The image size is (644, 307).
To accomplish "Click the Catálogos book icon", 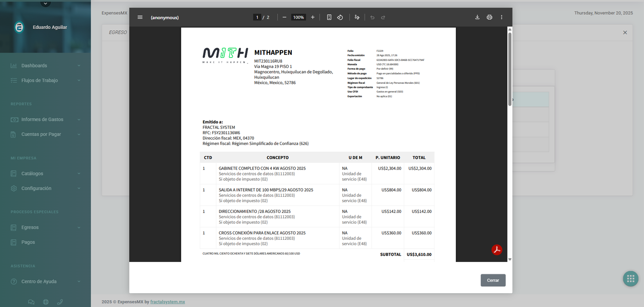I will (x=14, y=174).
